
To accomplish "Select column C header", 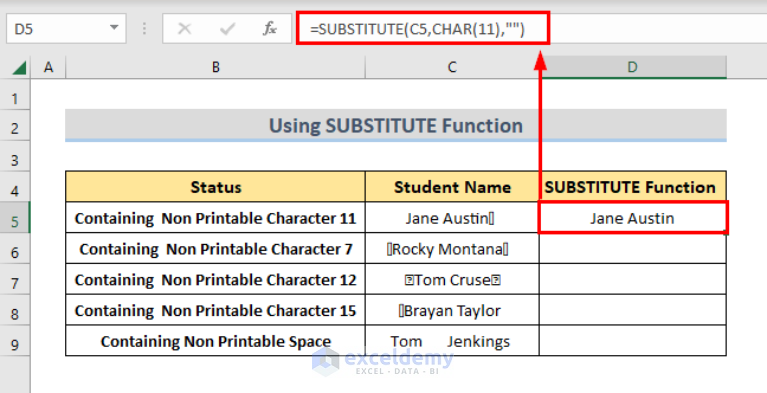I will pyautogui.click(x=452, y=68).
